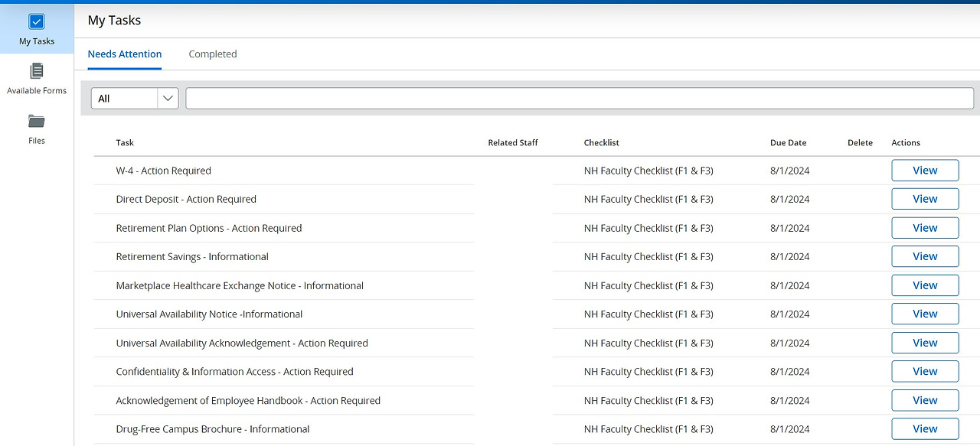
Task: View the Direct Deposit task
Action: [925, 199]
